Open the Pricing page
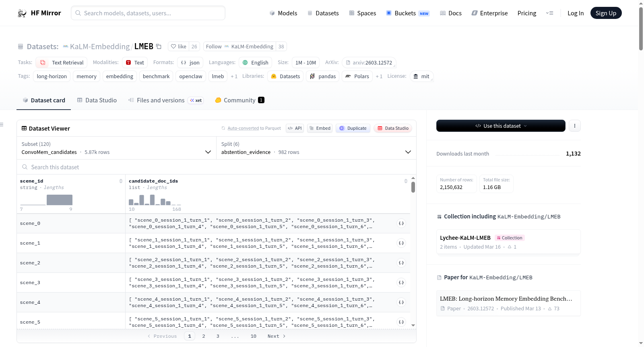This screenshot has height=347, width=644. [527, 13]
